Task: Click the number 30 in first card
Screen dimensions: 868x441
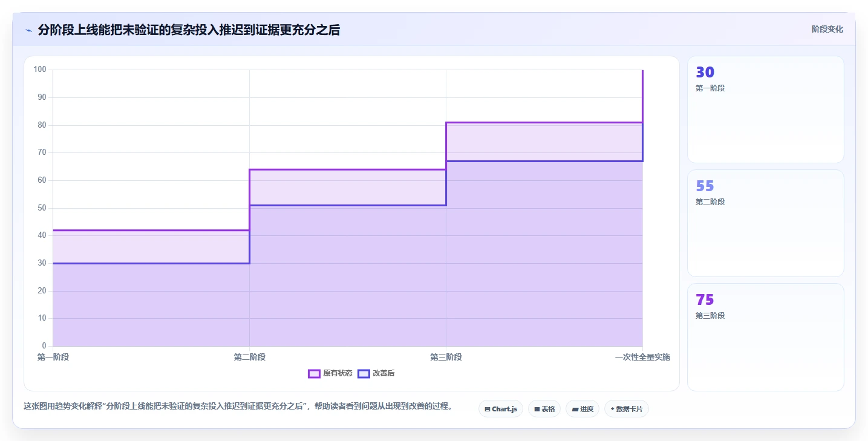Action: [x=705, y=73]
